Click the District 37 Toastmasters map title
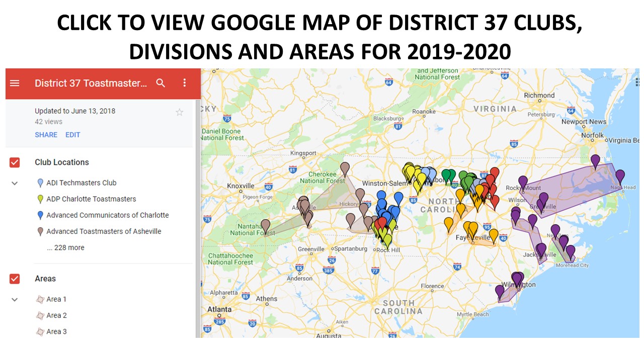Screen dimensions: 644x362 click(91, 83)
